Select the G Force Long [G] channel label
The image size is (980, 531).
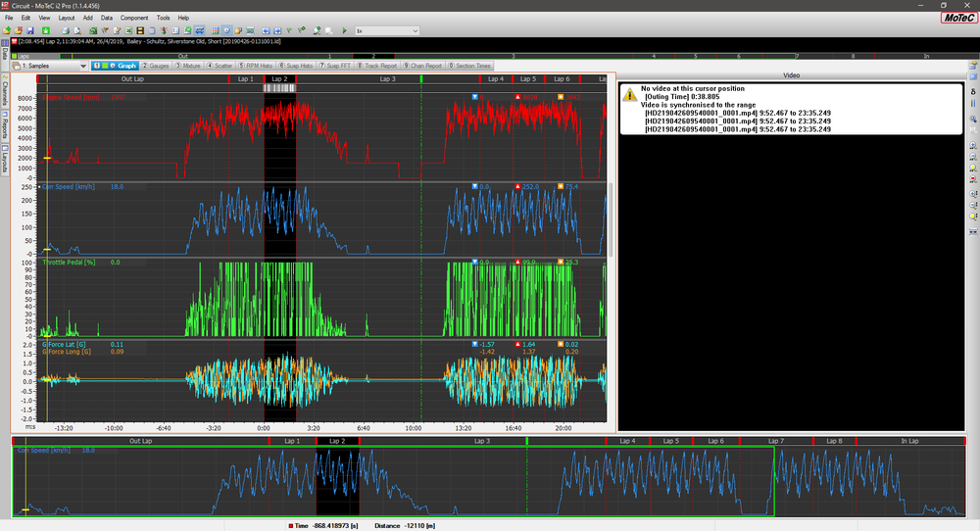tap(67, 352)
